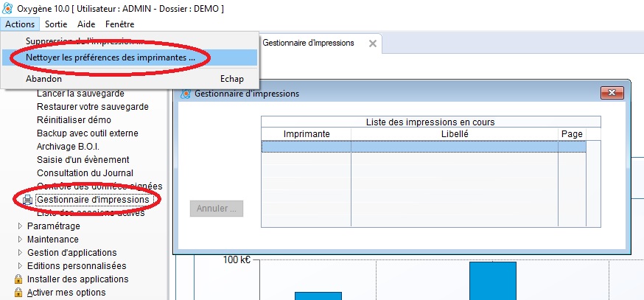This screenshot has width=644, height=300.
Task: Close the Gestionnaire d'impressions tab with its X
Action: pos(373,43)
